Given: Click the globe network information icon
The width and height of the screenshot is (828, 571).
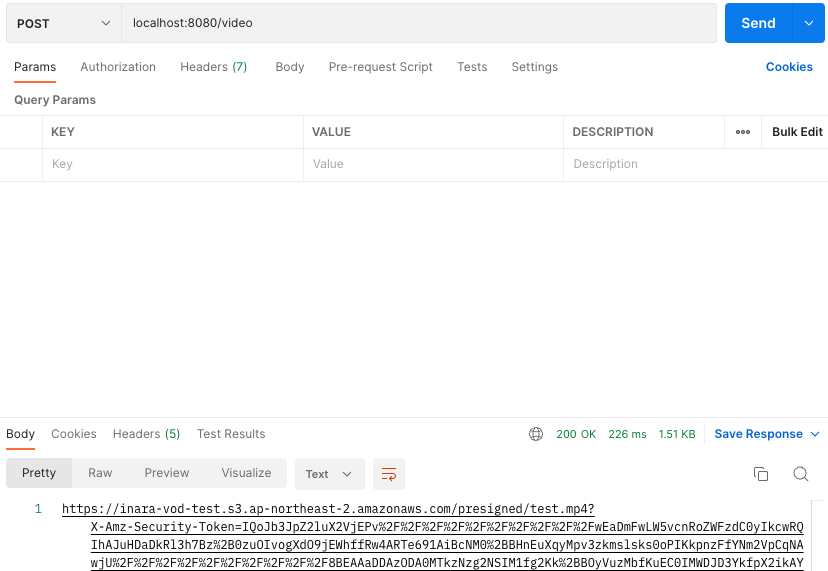Looking at the screenshot, I should click(x=536, y=434).
